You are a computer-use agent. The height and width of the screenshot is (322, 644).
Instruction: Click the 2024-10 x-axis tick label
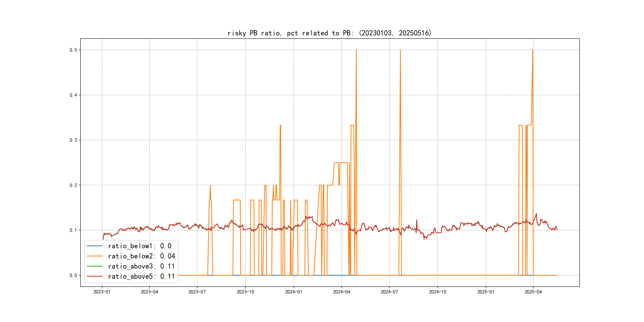click(x=437, y=292)
